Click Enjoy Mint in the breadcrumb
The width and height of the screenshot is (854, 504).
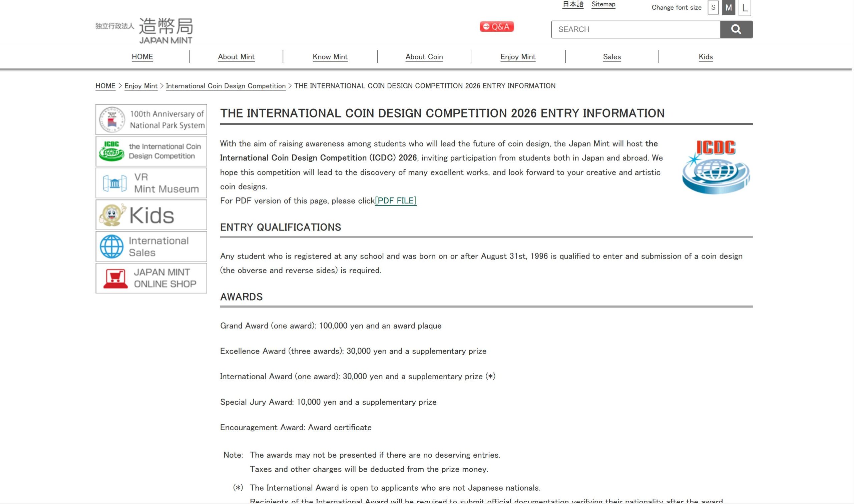point(141,86)
